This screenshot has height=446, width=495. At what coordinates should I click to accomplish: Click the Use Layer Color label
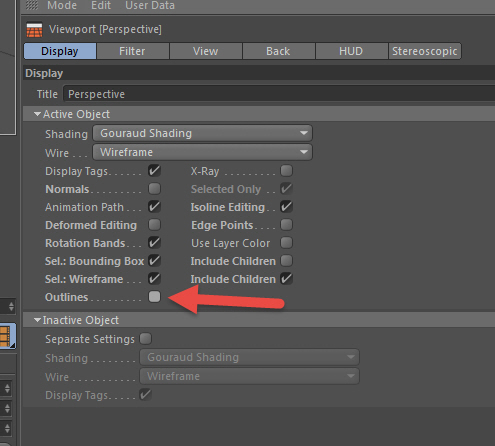(x=230, y=243)
